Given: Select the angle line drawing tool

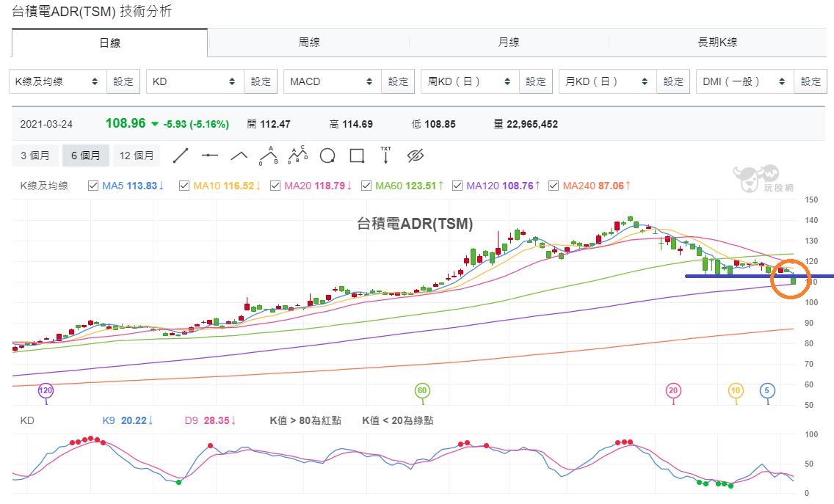Looking at the screenshot, I should 239,156.
